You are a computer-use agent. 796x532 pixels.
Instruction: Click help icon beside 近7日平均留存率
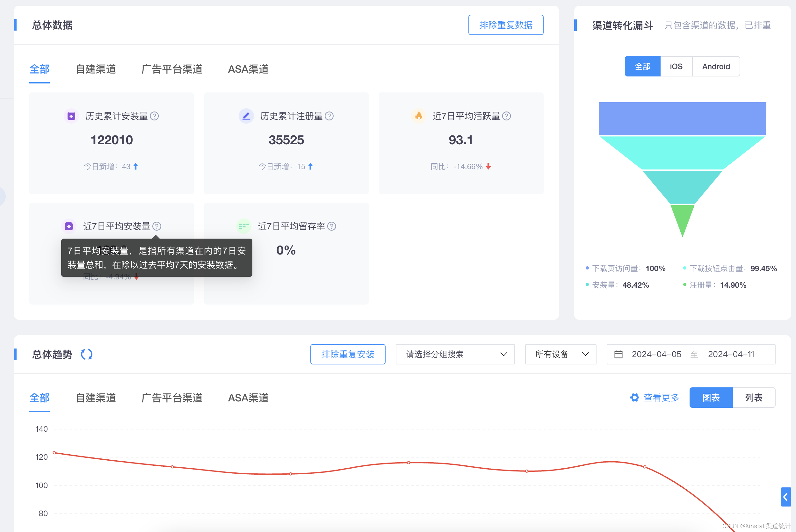pyautogui.click(x=331, y=226)
